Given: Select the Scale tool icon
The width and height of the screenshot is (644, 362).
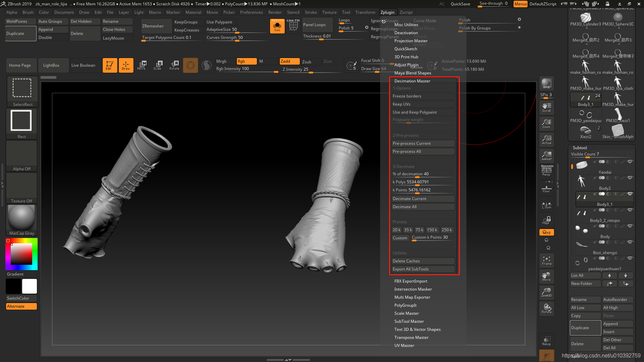Looking at the screenshot, I should coord(158,65).
